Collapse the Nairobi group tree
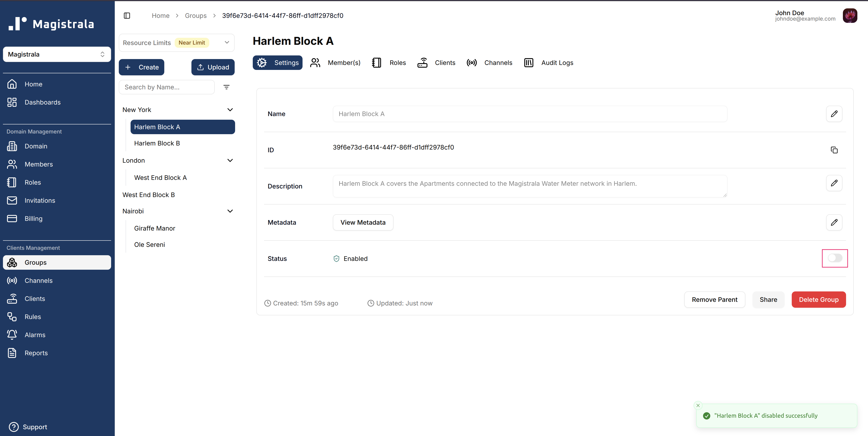This screenshot has height=436, width=868. (230, 211)
